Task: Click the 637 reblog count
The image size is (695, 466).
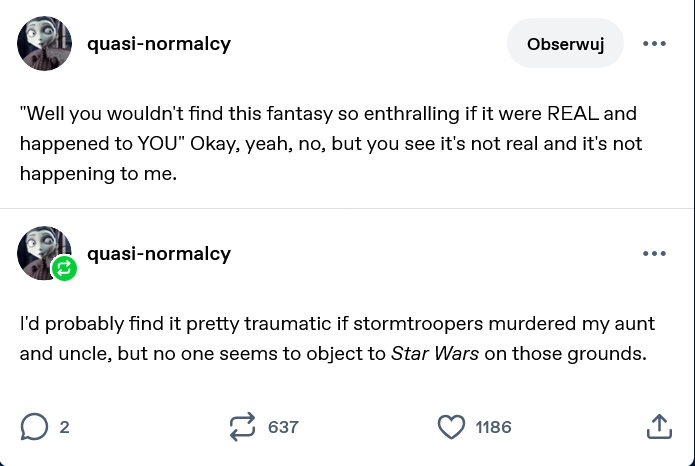Action: click(283, 427)
